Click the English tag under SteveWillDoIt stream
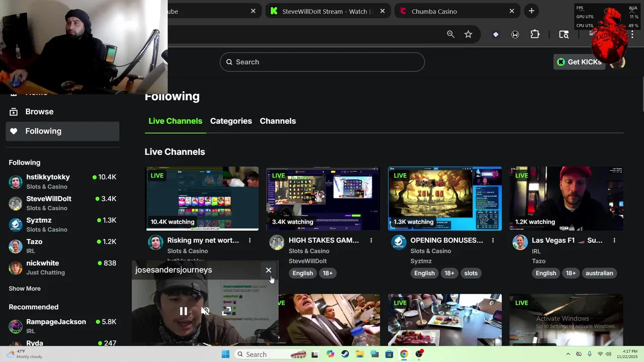 point(302,273)
